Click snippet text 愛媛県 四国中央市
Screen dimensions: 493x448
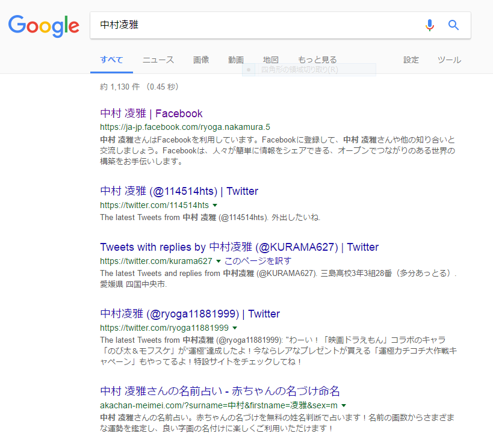tap(133, 284)
